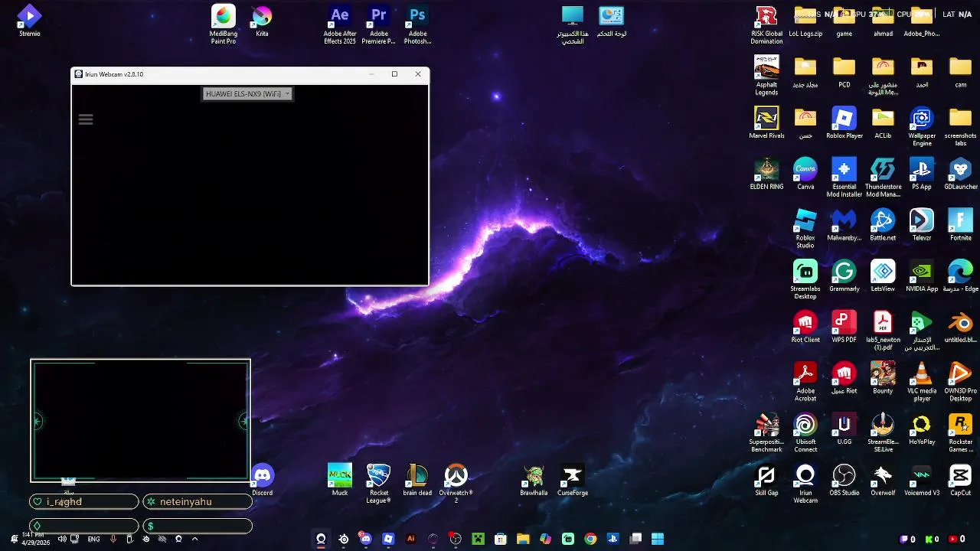The width and height of the screenshot is (980, 551).
Task: Select the Brawlhalla desktop icon
Action: pyautogui.click(x=534, y=480)
